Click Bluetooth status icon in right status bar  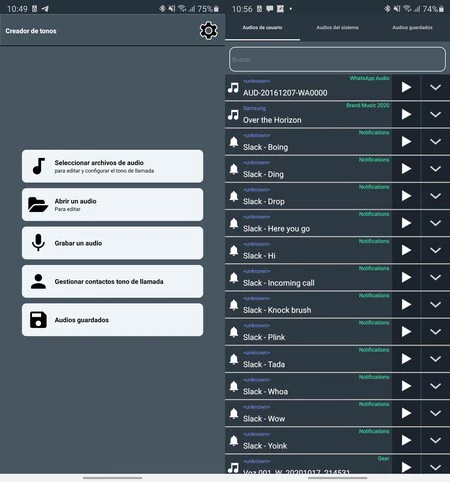point(387,8)
